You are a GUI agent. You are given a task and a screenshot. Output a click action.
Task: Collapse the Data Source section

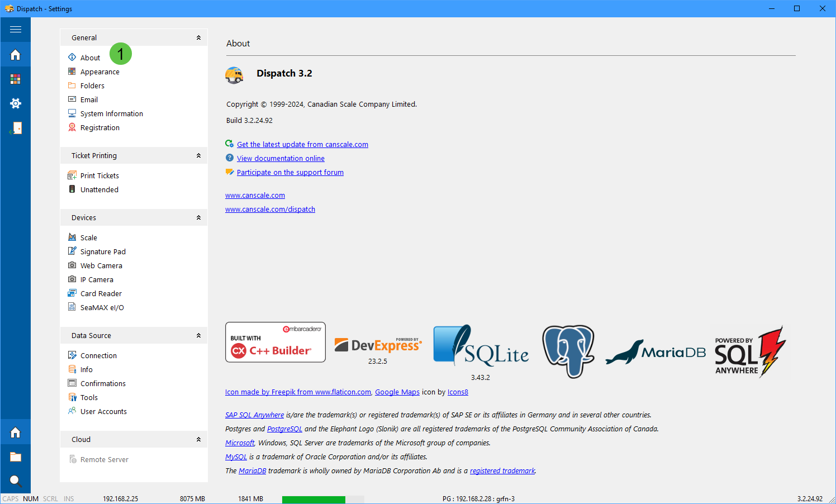(198, 335)
